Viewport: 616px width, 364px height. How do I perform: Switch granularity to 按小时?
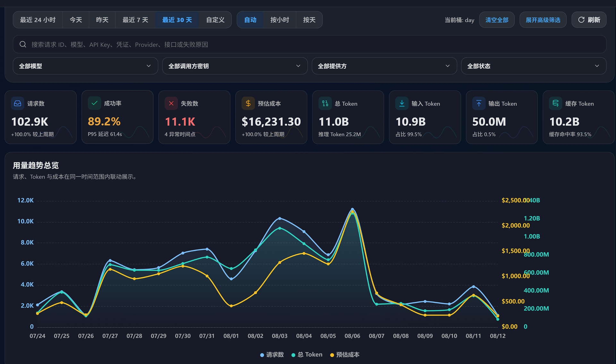279,20
